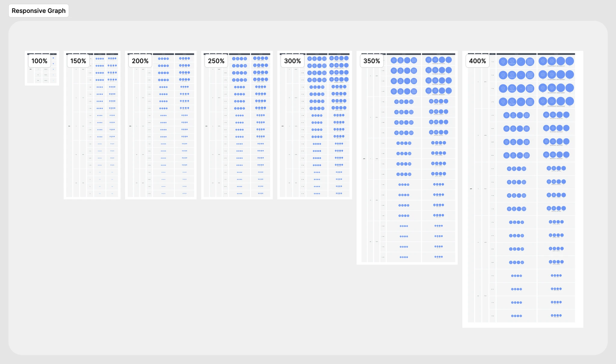Open the 300% graph frame thumbnail
This screenshot has height=364, width=616.
[x=315, y=125]
